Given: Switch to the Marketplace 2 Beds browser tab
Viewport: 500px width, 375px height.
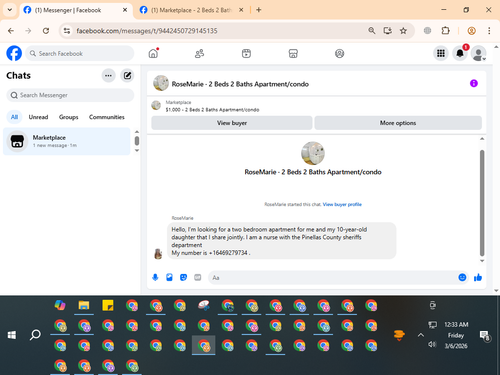Looking at the screenshot, I should tap(191, 10).
